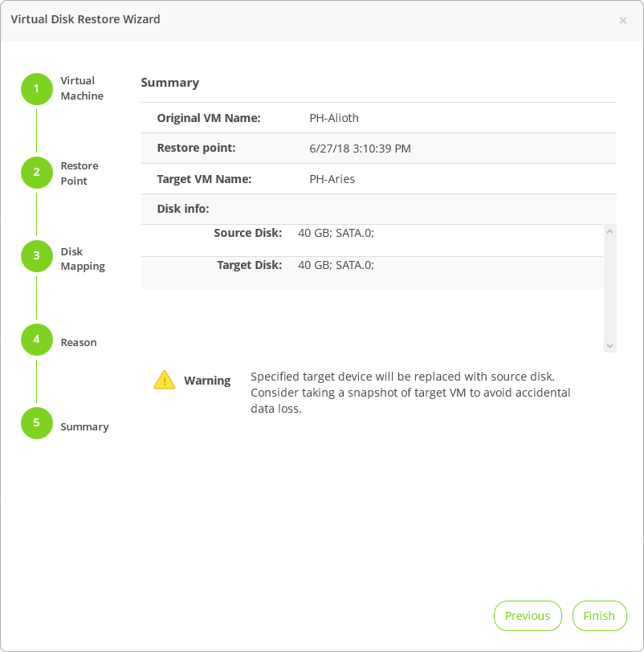The height and width of the screenshot is (652, 644).
Task: Click step 4 circle for Reason
Action: (37, 340)
